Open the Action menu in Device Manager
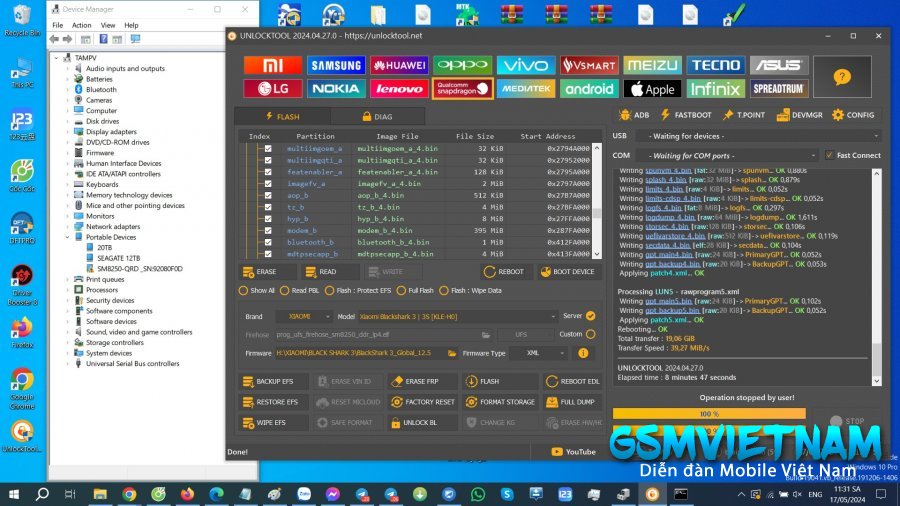The width and height of the screenshot is (900, 506). [82, 25]
